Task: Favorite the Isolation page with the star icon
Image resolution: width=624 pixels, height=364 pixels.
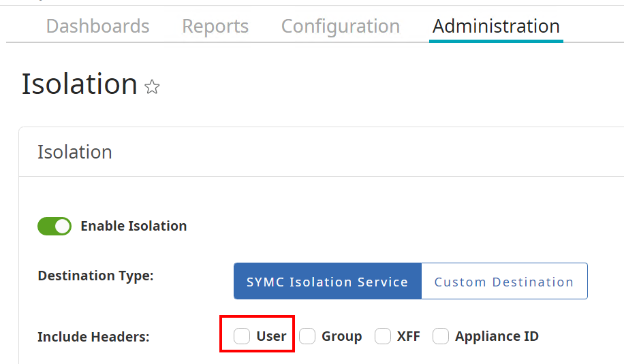Action: 153,87
